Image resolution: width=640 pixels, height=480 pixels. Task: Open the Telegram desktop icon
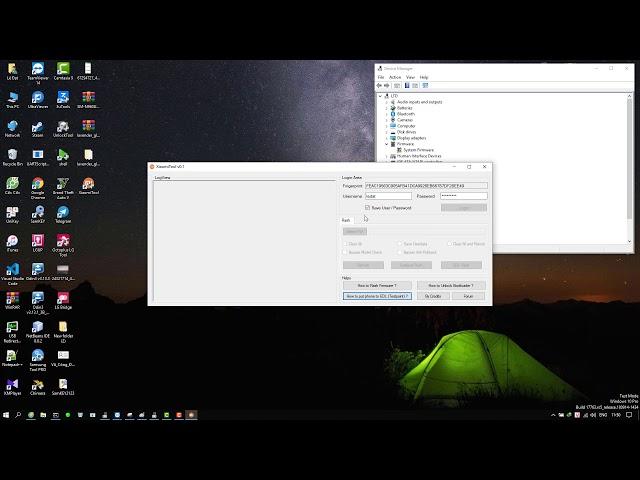[x=63, y=214]
